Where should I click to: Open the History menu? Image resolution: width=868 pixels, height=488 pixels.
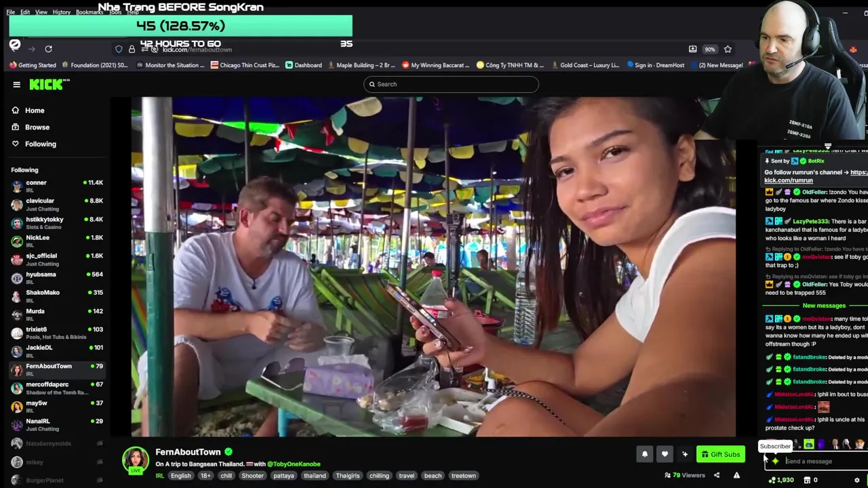tap(62, 12)
